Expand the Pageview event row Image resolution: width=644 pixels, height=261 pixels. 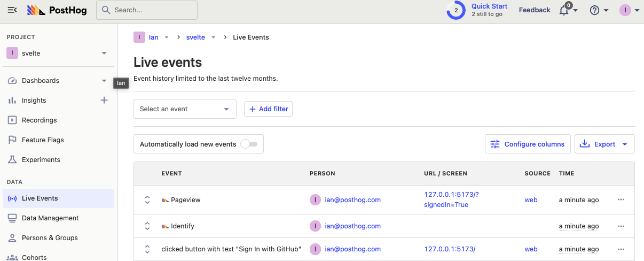tap(147, 199)
